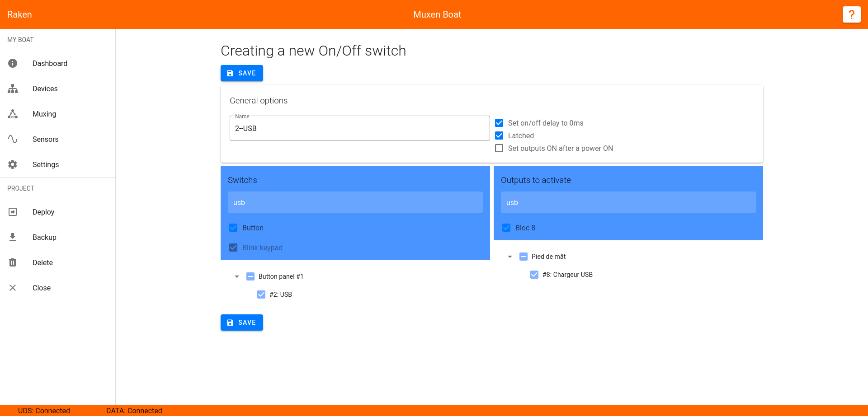868x416 pixels.
Task: Click the top SAVE button
Action: (x=242, y=73)
